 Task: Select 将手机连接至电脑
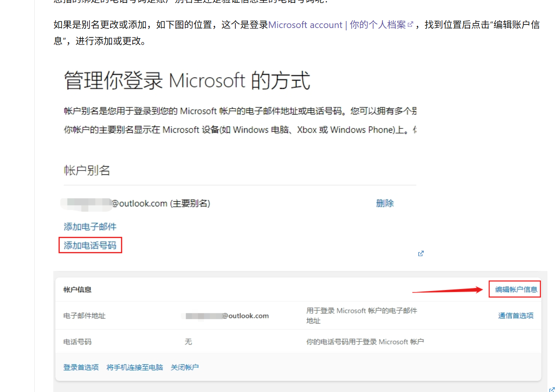click(x=135, y=367)
